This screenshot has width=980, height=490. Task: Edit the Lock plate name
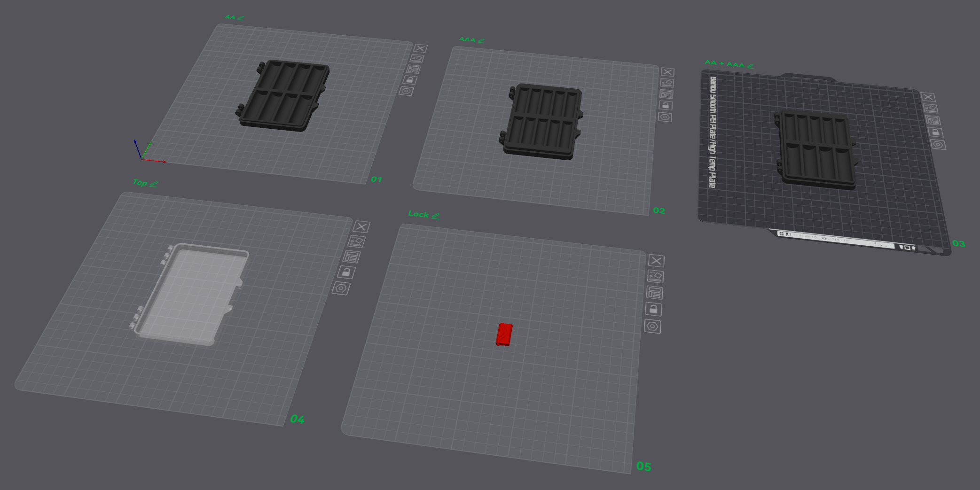436,216
